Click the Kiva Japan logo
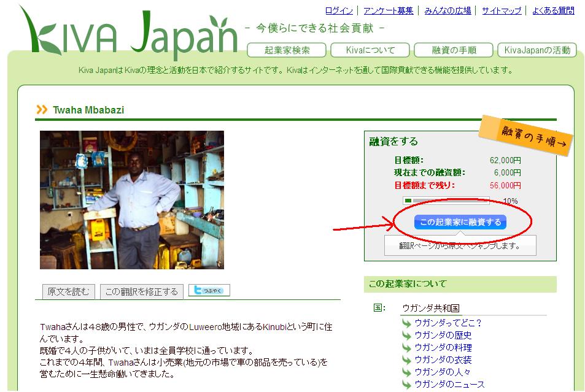The width and height of the screenshot is (585, 392). tap(129, 33)
